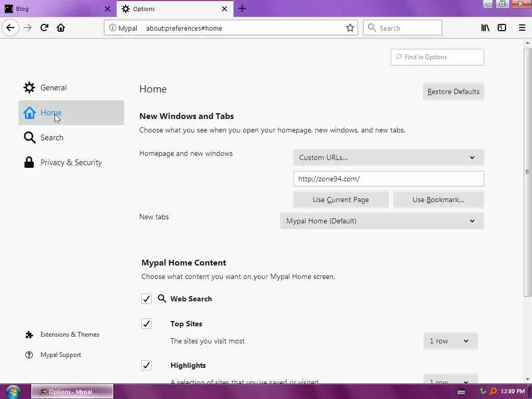Image resolution: width=532 pixels, height=399 pixels.
Task: Focus the Find in Options search box
Action: (x=437, y=57)
